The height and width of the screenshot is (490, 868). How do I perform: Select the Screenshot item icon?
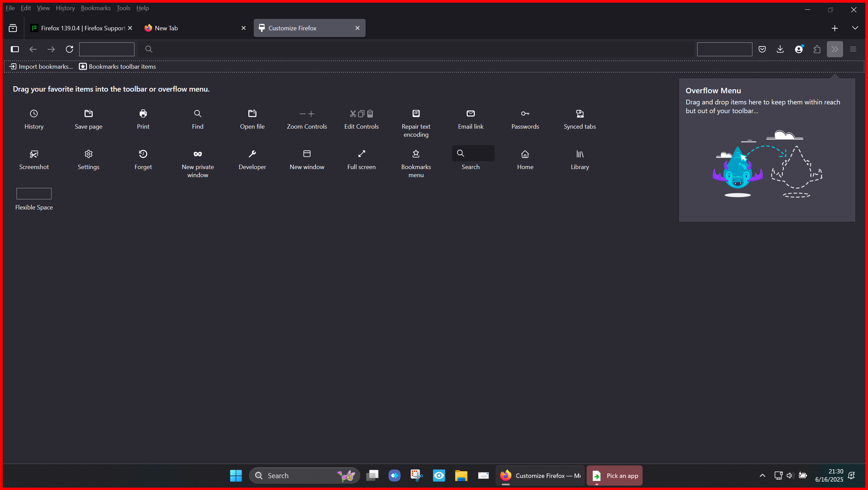tap(34, 154)
